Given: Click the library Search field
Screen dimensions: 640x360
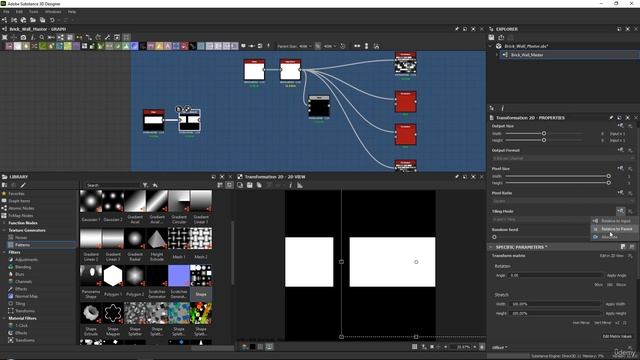Looking at the screenshot, I should [x=113, y=185].
